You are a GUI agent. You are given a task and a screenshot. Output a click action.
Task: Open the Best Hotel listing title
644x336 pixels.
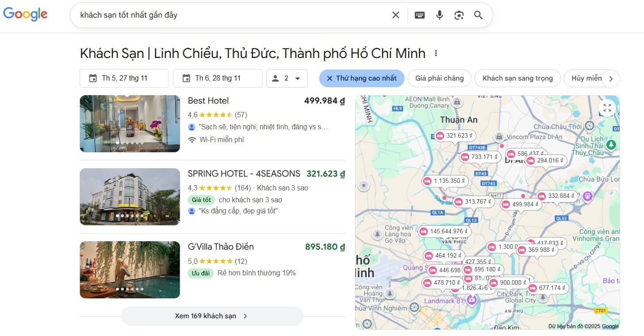(x=208, y=101)
